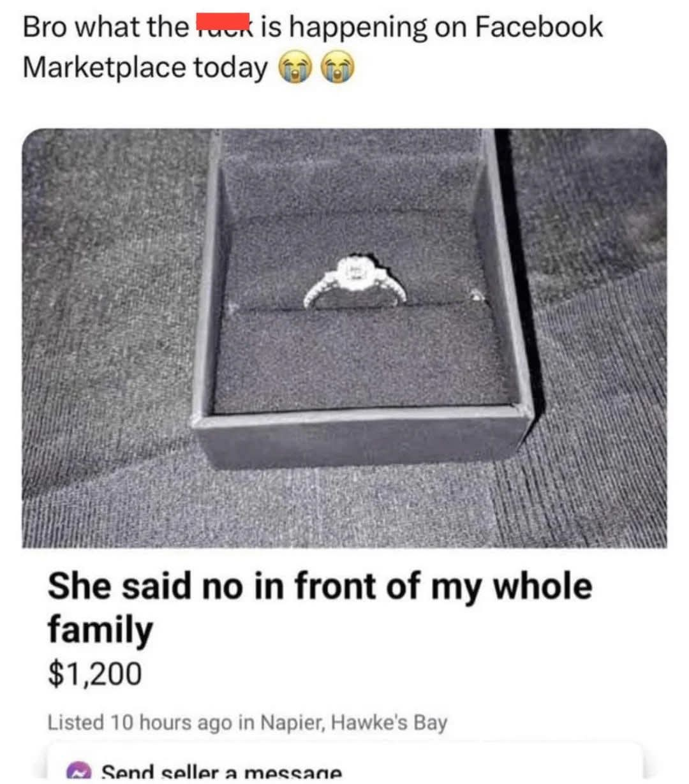Click the tweet text starting Bro what
Image resolution: width=689 pixels, height=784 pixels.
[313, 47]
